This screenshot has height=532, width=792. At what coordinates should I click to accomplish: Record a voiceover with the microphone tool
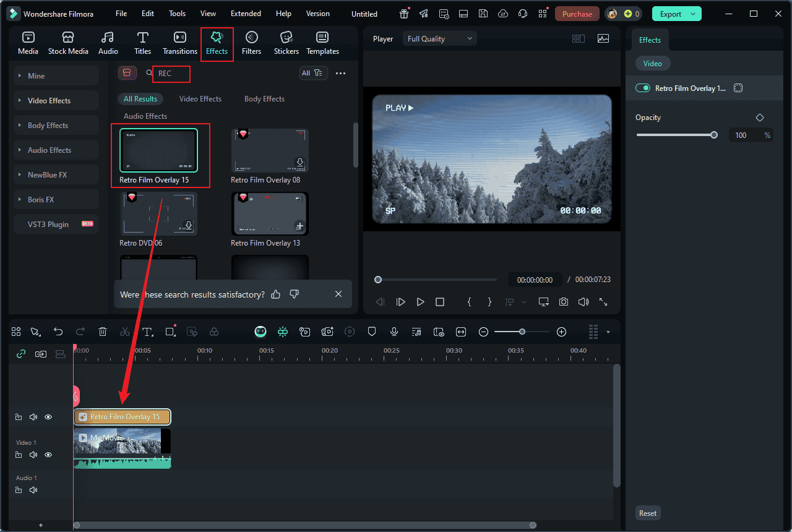coord(394,332)
